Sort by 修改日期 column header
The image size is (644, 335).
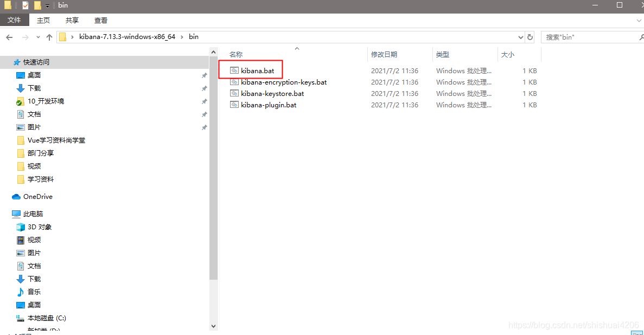(x=384, y=55)
